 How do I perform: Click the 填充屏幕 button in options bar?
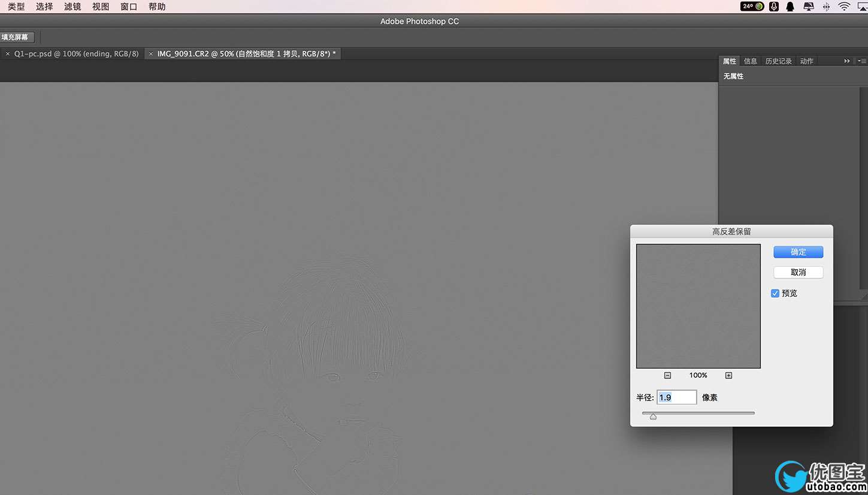16,37
